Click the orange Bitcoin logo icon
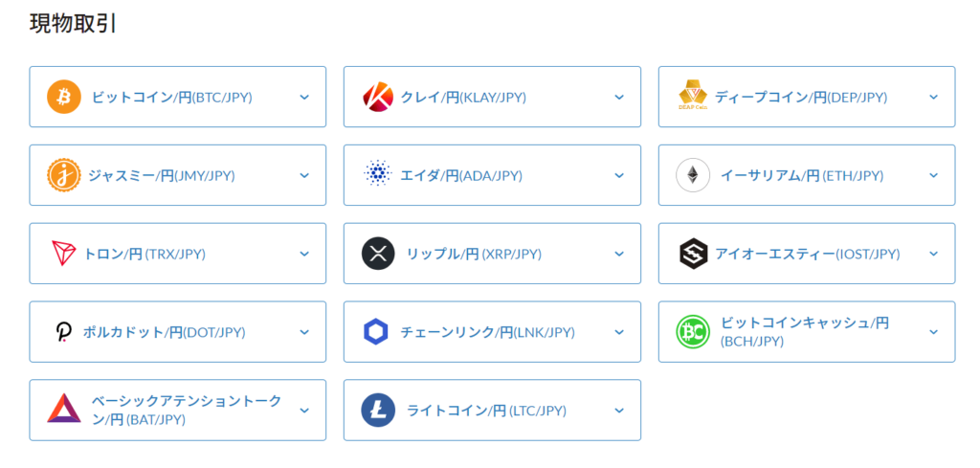The height and width of the screenshot is (468, 980). pyautogui.click(x=64, y=97)
